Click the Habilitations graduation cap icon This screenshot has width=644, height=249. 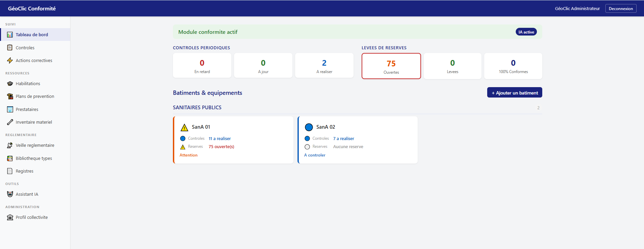point(10,84)
